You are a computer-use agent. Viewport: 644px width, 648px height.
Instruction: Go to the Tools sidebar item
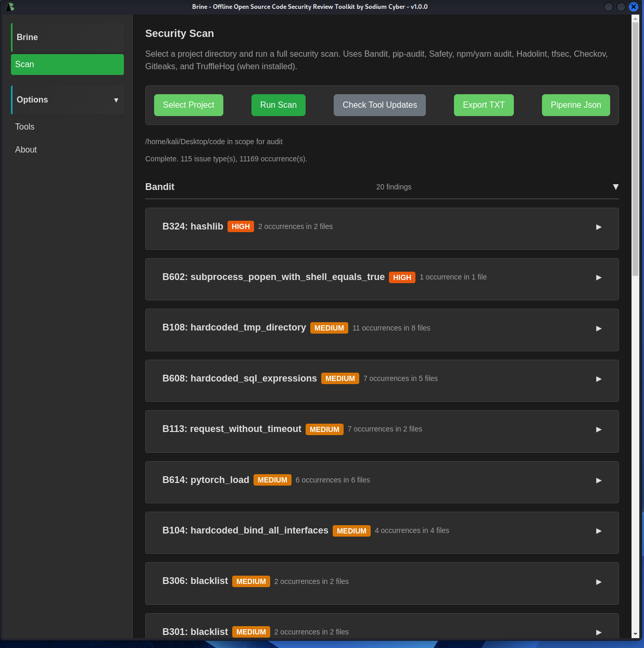coord(25,127)
